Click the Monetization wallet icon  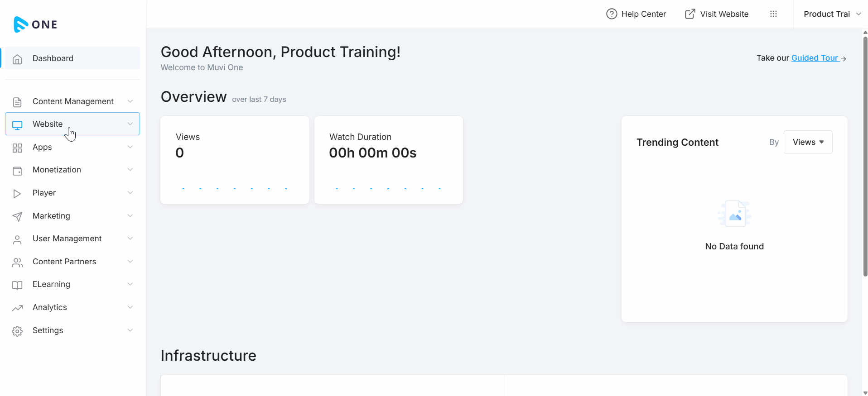[x=17, y=171]
